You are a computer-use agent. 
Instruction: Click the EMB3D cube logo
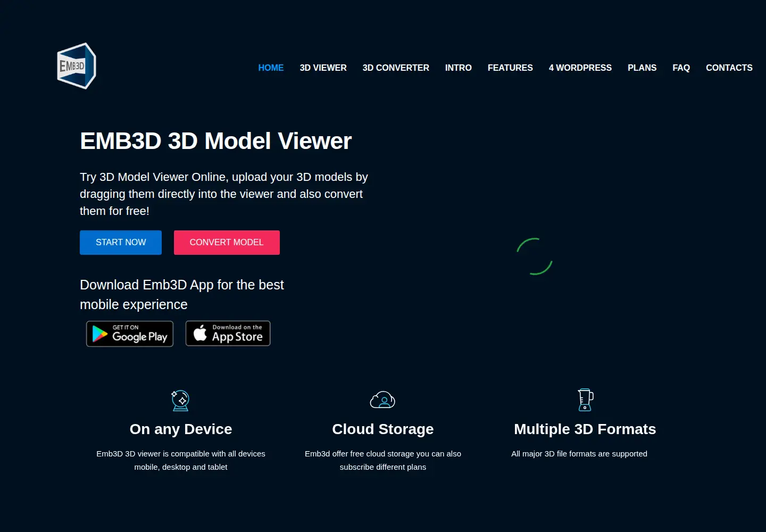coord(77,66)
